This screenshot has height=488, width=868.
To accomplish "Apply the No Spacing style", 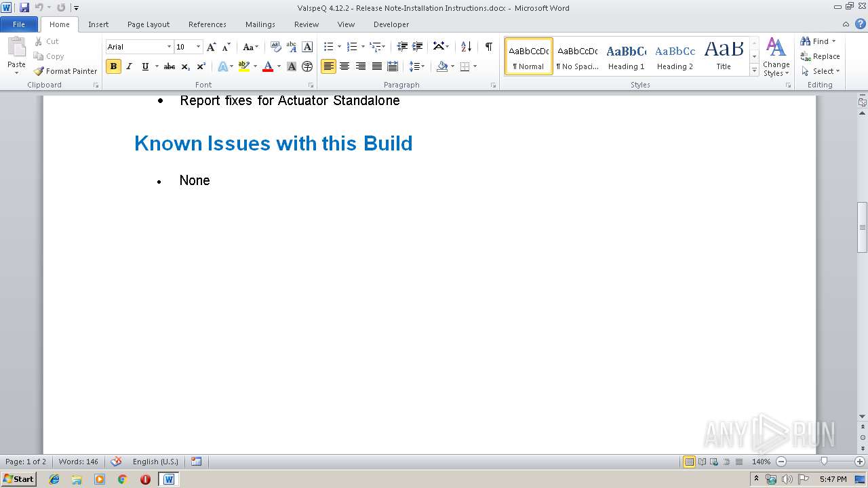I will [x=577, y=56].
